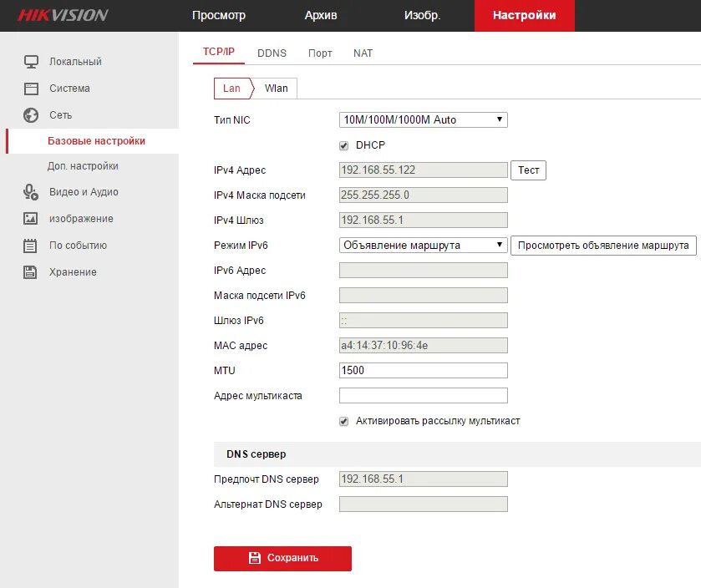The height and width of the screenshot is (588, 701).
Task: Click the Шлюз IPv6 field
Action: point(424,321)
